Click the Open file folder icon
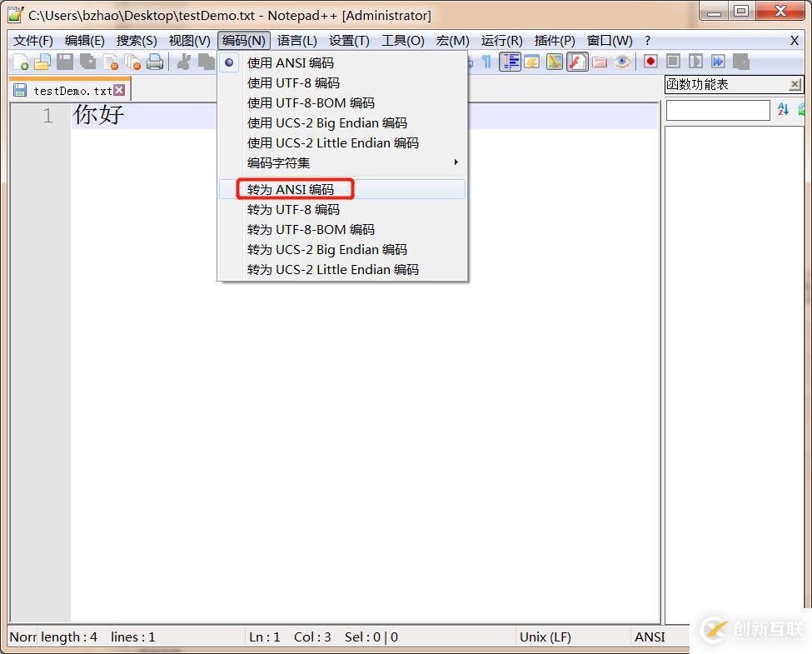 [42, 62]
